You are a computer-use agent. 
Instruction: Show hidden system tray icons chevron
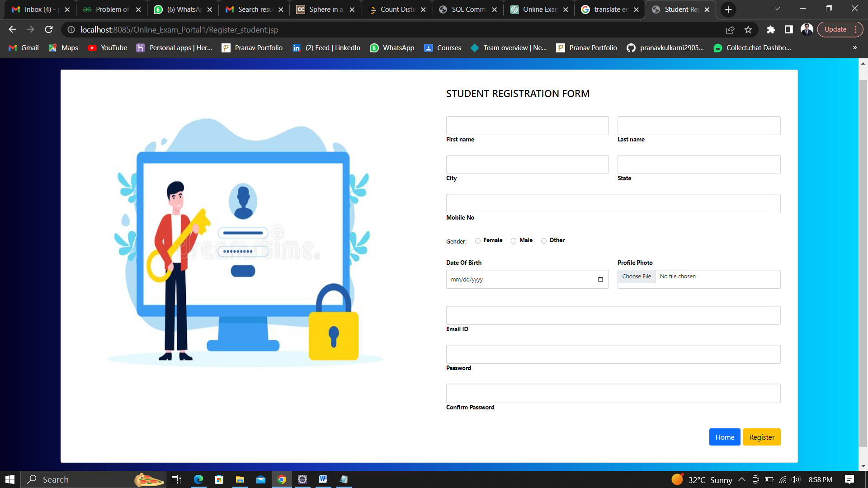click(742, 479)
